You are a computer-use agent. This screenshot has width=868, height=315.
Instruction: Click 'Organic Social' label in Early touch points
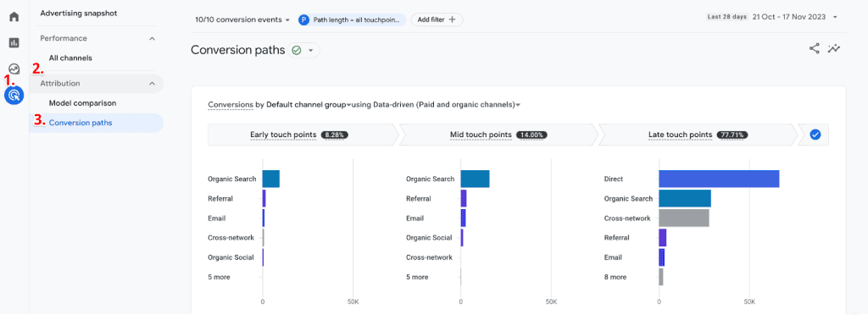(231, 257)
